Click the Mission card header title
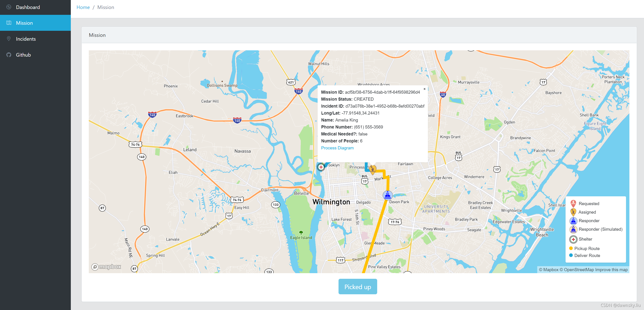The width and height of the screenshot is (644, 310). pos(97,35)
